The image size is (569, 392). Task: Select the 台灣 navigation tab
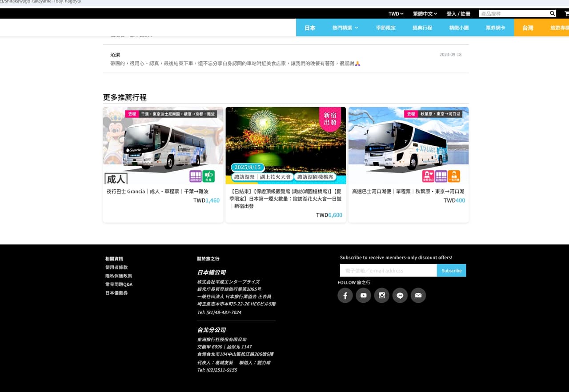[528, 28]
